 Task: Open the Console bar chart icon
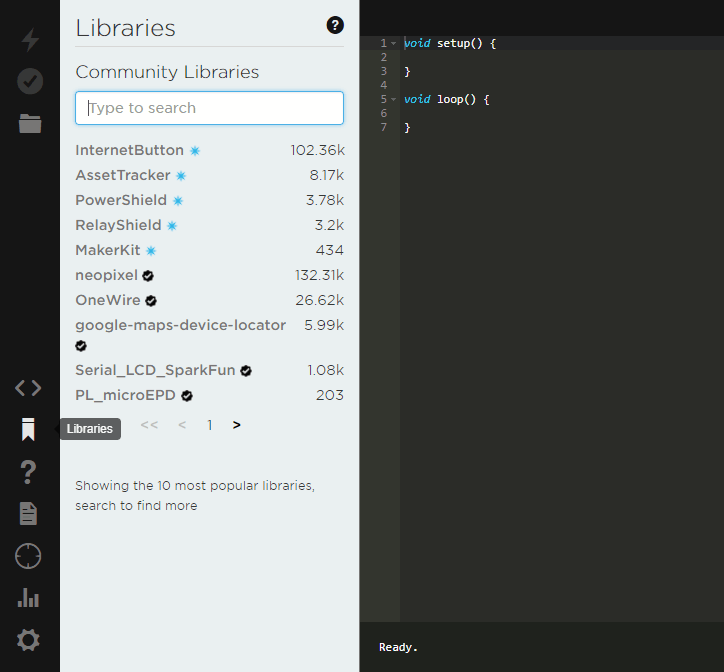coord(28,598)
